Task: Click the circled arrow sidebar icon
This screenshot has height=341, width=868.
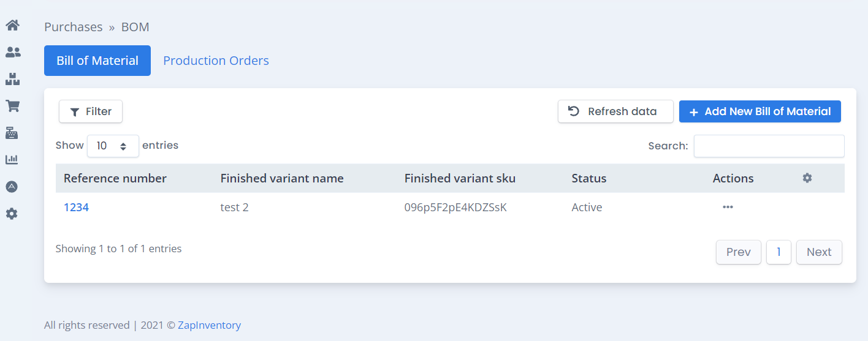Action: click(x=12, y=187)
